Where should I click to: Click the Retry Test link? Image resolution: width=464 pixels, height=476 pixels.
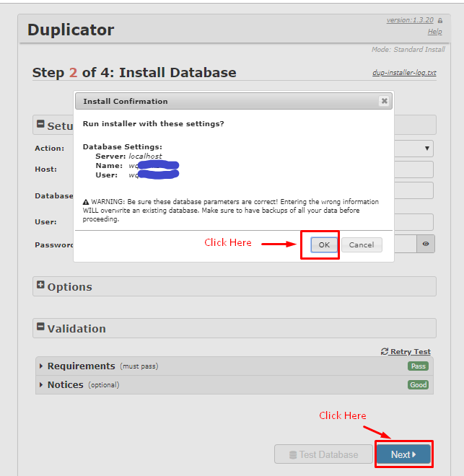(x=406, y=351)
